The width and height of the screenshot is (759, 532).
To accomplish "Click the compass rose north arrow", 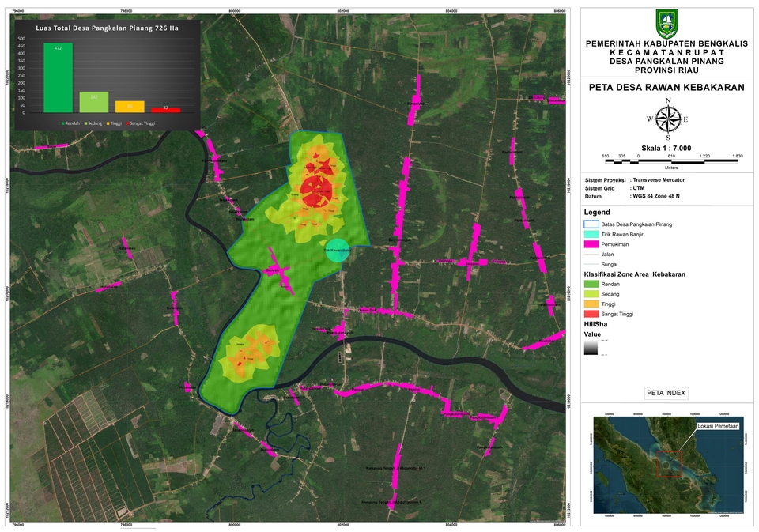I will (668, 119).
